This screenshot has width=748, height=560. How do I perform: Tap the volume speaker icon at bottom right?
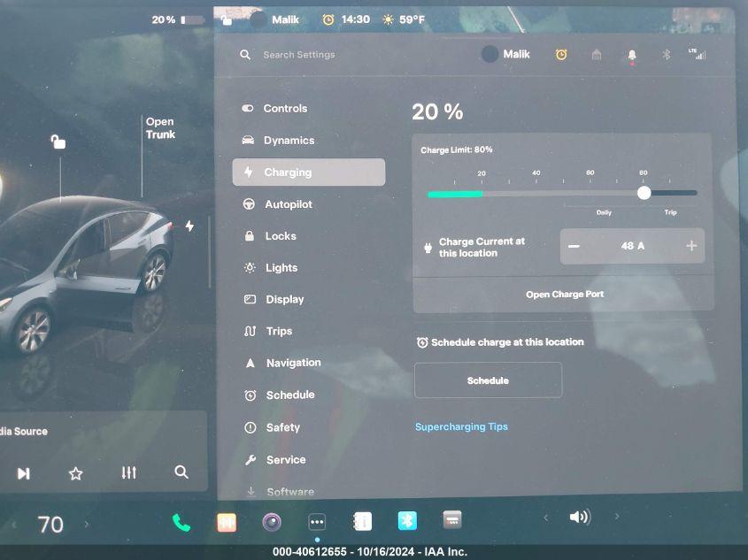(580, 517)
